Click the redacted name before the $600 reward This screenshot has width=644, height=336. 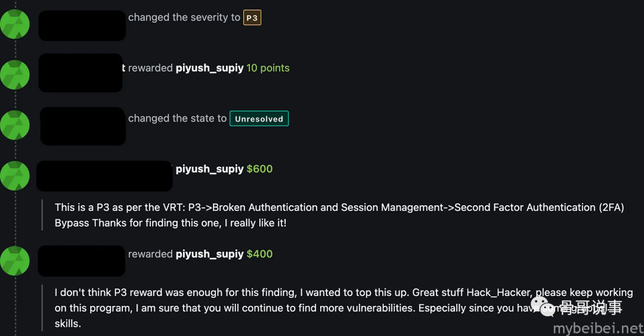pos(104,176)
